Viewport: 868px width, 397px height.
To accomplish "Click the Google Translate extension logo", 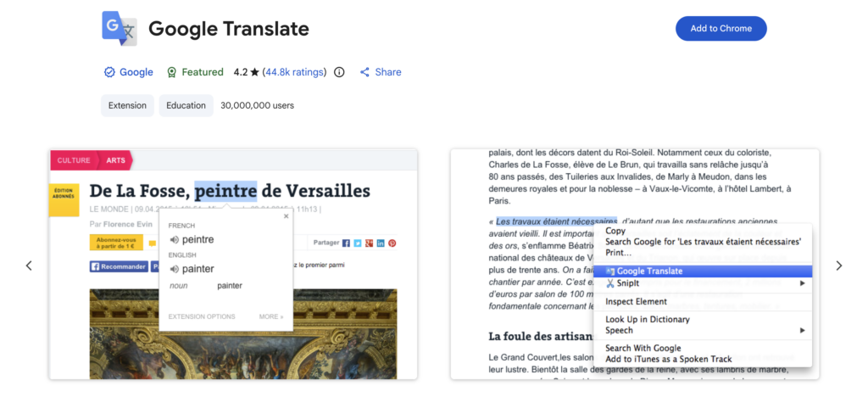I will pyautogui.click(x=119, y=28).
